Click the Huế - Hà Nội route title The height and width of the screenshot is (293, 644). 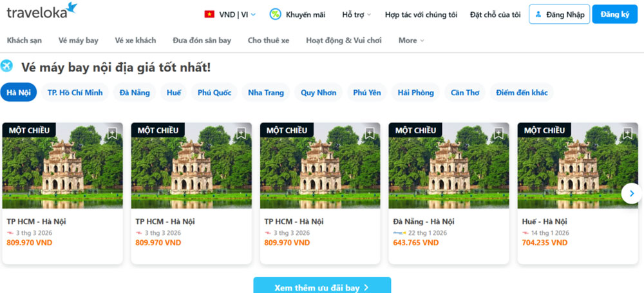pyautogui.click(x=545, y=222)
